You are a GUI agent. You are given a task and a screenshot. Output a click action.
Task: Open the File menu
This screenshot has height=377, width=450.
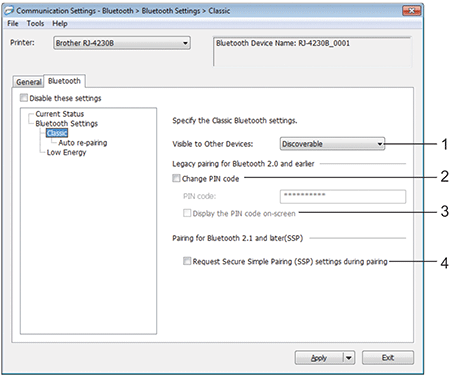pos(13,24)
